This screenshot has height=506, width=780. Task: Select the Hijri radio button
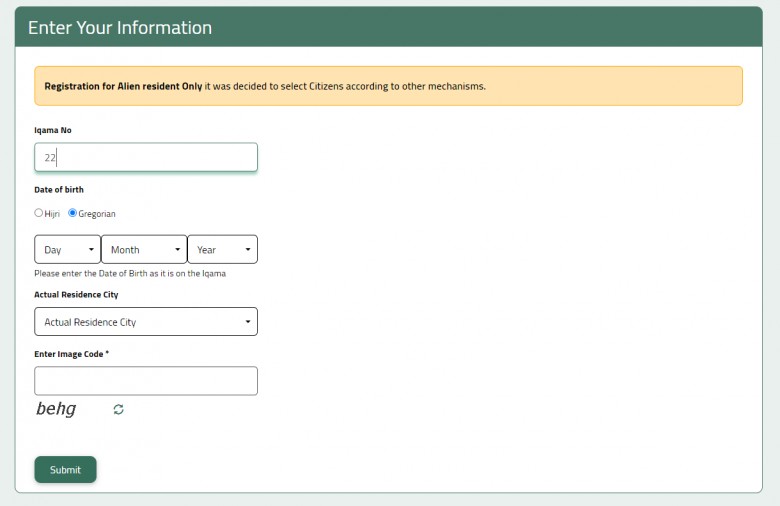39,213
